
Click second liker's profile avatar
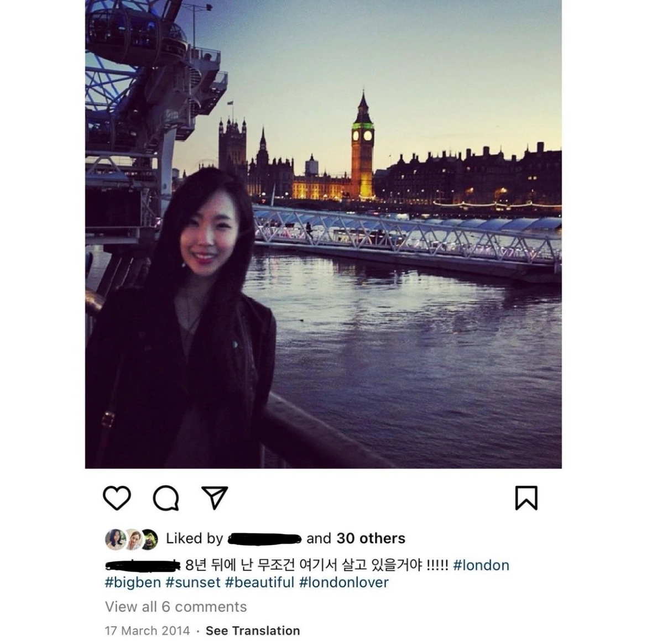point(133,539)
